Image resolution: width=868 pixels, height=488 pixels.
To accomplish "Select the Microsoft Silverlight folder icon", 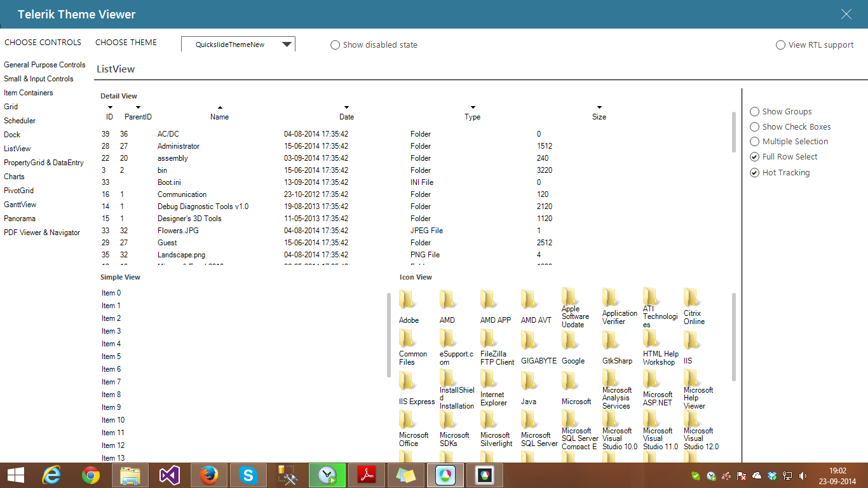I will pos(489,420).
